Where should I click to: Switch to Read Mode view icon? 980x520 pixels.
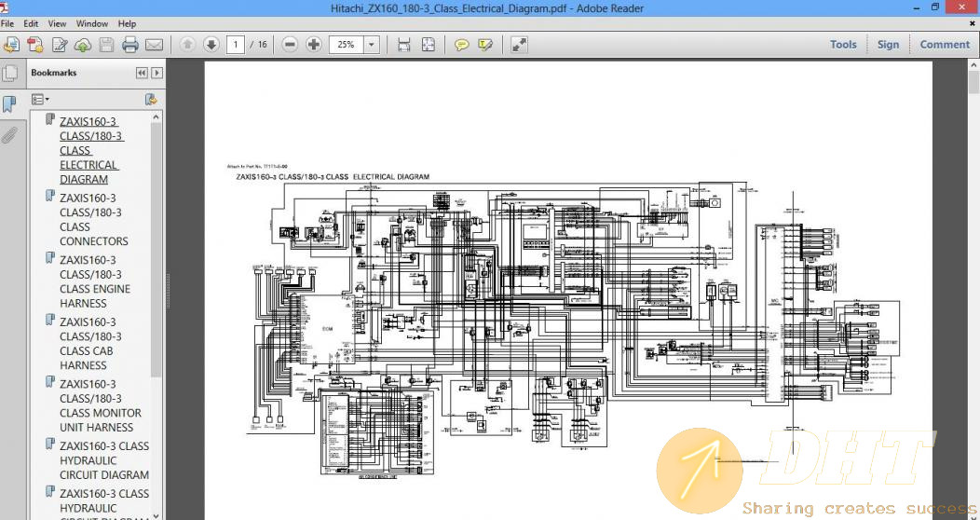click(520, 45)
